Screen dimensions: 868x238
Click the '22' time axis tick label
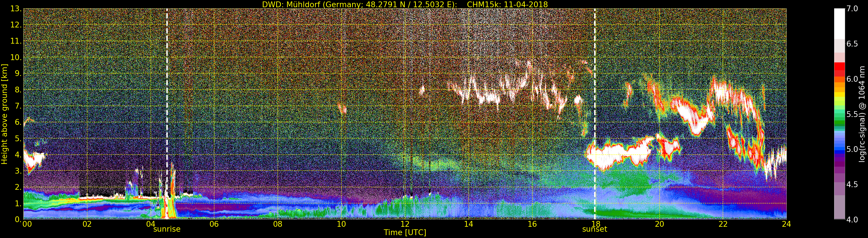723,224
